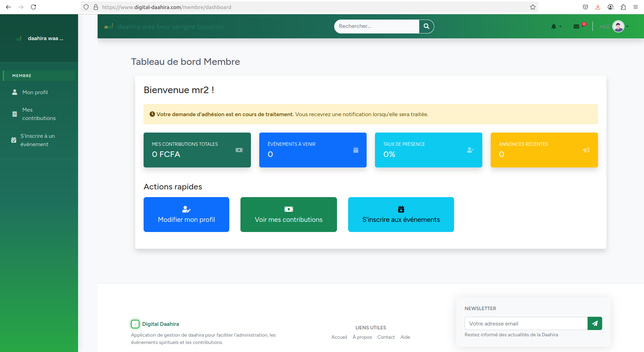Image resolution: width=644 pixels, height=352 pixels.
Task: Expand the bell dropdown caret
Action: (x=560, y=27)
